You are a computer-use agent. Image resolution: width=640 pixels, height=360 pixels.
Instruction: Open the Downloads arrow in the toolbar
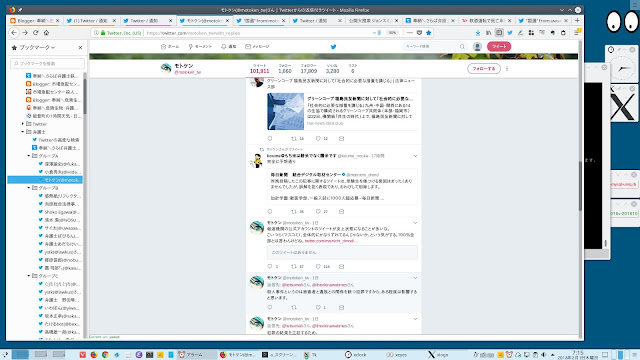click(478, 33)
